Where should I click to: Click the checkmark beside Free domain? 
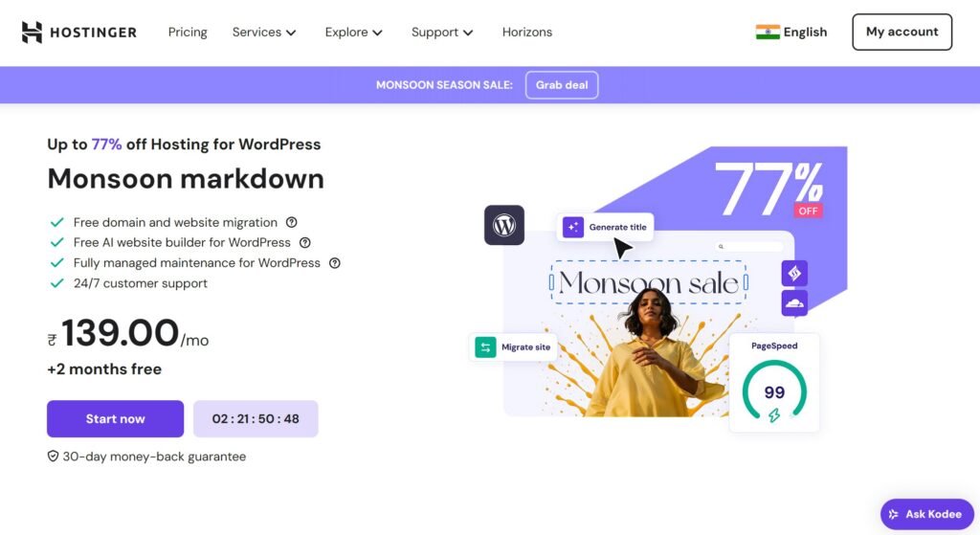[x=56, y=222]
